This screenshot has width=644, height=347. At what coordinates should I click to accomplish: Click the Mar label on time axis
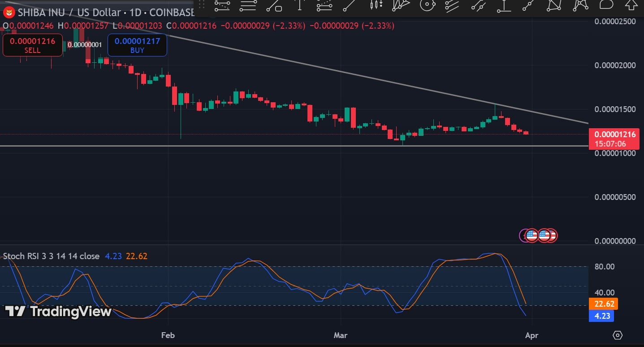click(341, 335)
